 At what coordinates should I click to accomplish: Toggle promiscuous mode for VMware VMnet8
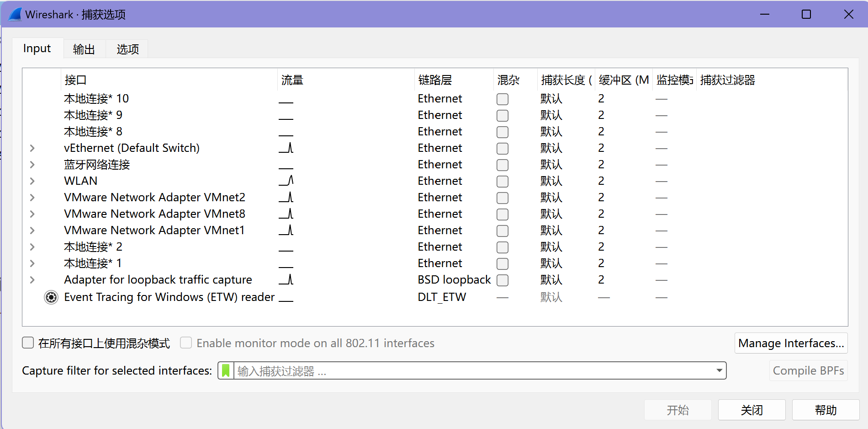click(503, 214)
